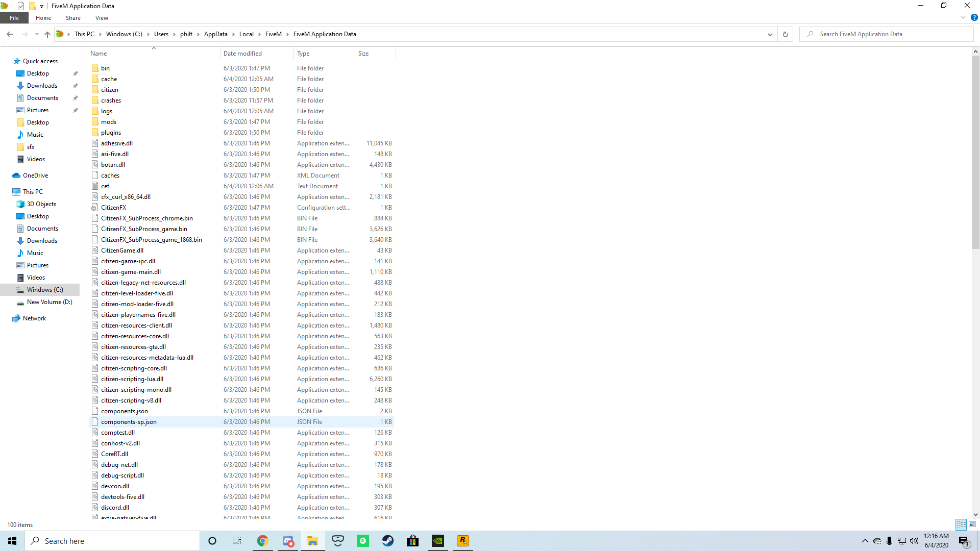The width and height of the screenshot is (980, 551).
Task: Refresh the folder with the refresh icon
Action: point(785,34)
